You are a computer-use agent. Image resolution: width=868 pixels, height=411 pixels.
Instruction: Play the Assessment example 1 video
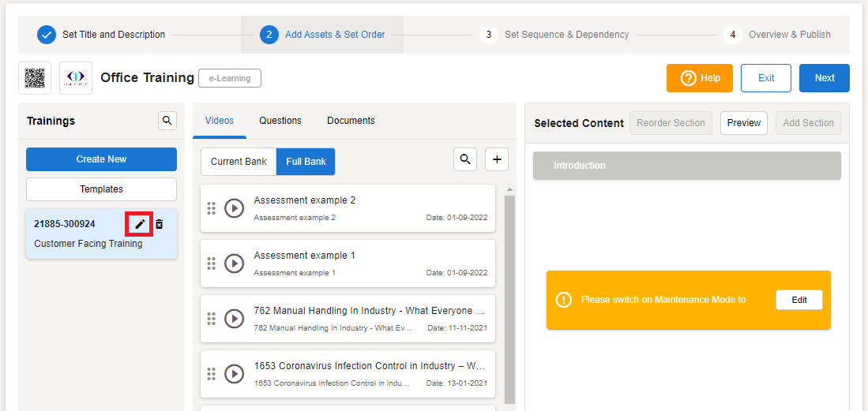(x=234, y=263)
